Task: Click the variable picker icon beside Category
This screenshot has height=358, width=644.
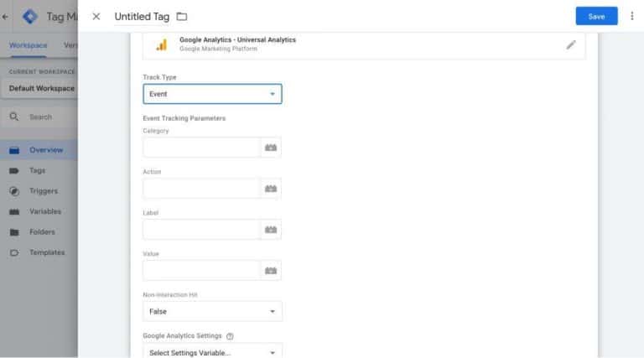Action: (271, 148)
